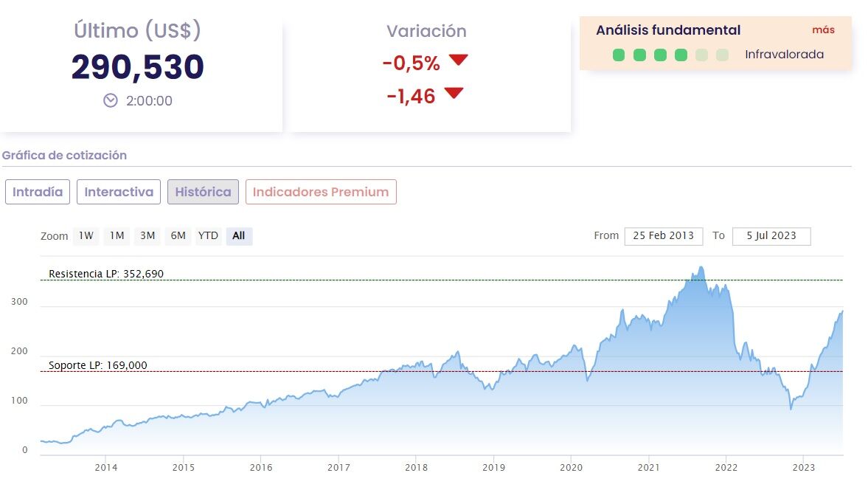Viewport: 868px width, 487px height.
Task: Set chart zoom to 1W
Action: tap(86, 236)
